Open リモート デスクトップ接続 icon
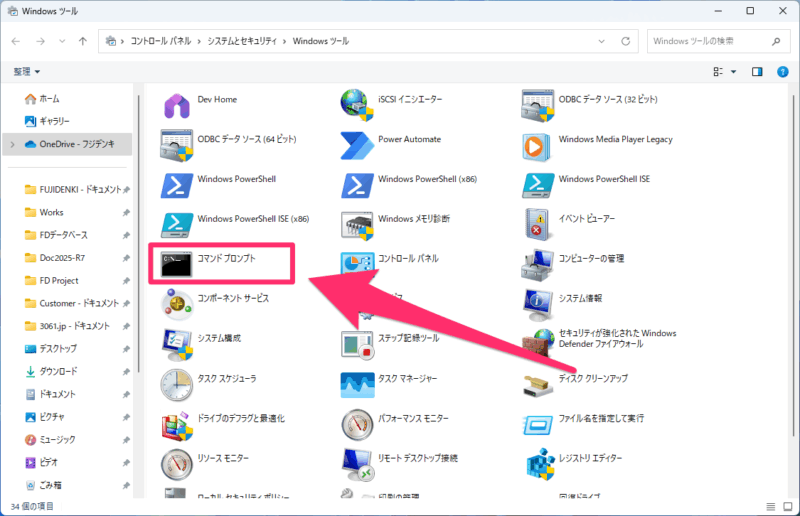This screenshot has width=800, height=516. point(358,464)
